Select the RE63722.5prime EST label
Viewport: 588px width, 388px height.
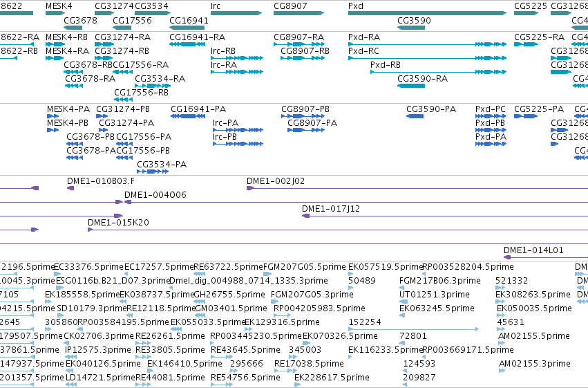click(x=229, y=267)
